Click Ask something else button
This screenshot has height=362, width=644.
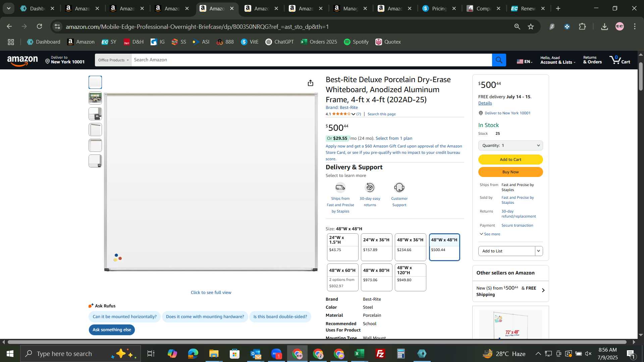[112, 330]
